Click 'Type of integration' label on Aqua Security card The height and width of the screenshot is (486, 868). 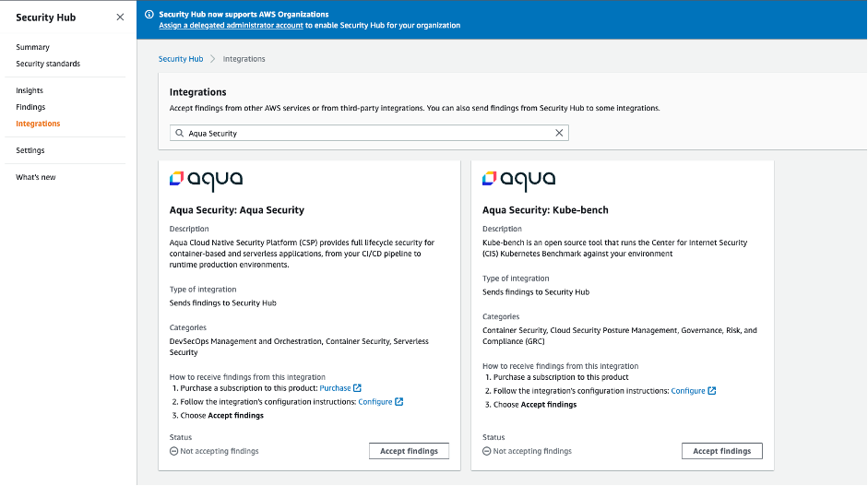point(203,289)
